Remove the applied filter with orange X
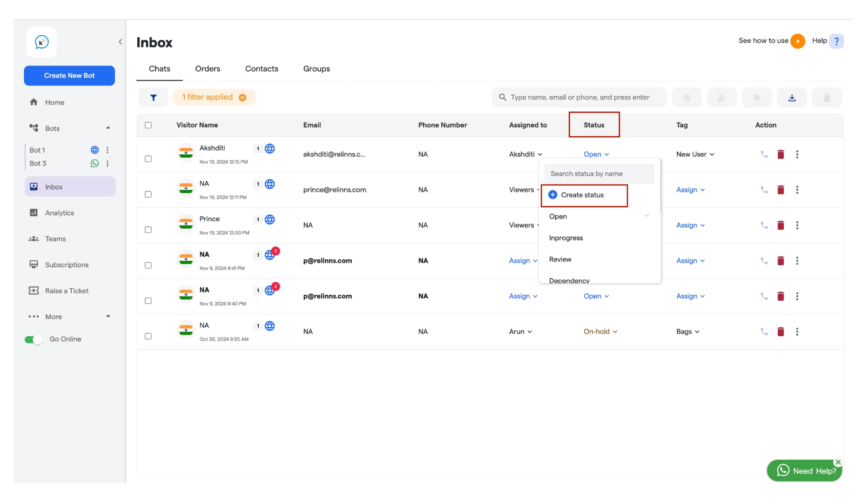The height and width of the screenshot is (502, 868). [242, 98]
